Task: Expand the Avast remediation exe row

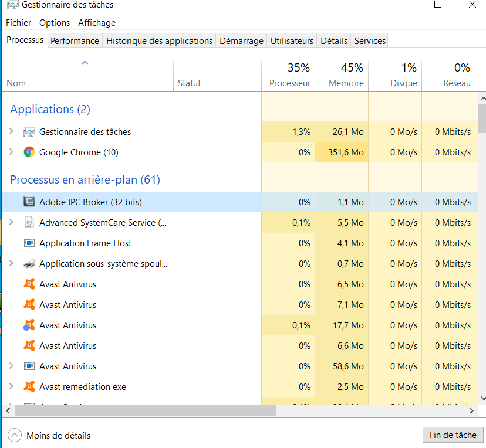Action: 12,386
